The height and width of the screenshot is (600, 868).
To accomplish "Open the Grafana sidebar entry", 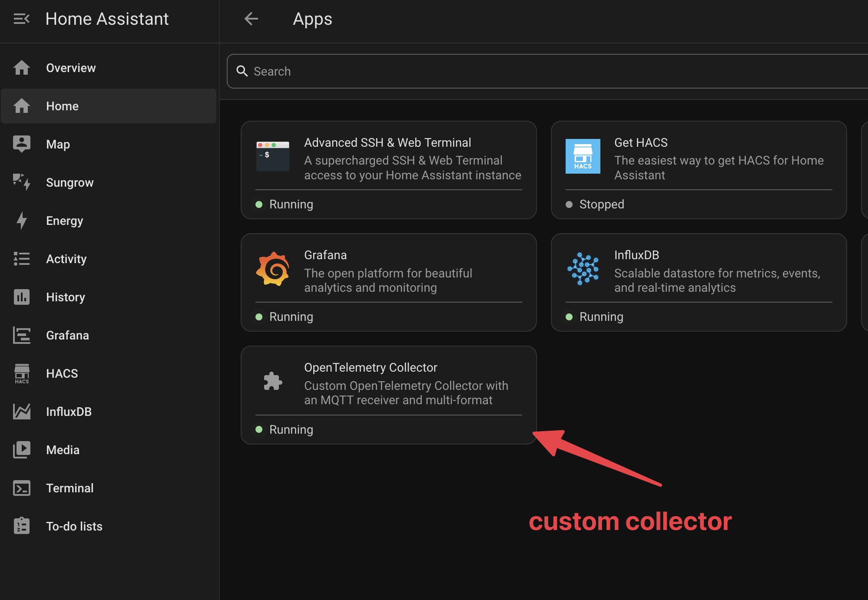I will coord(109,335).
